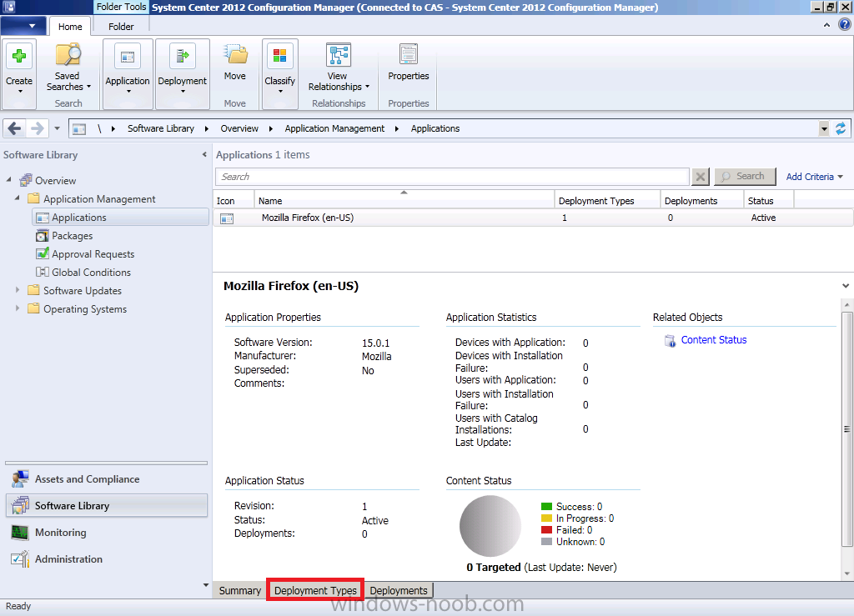Sort by the Deployment Types column header
This screenshot has height=616, width=854.
point(607,200)
